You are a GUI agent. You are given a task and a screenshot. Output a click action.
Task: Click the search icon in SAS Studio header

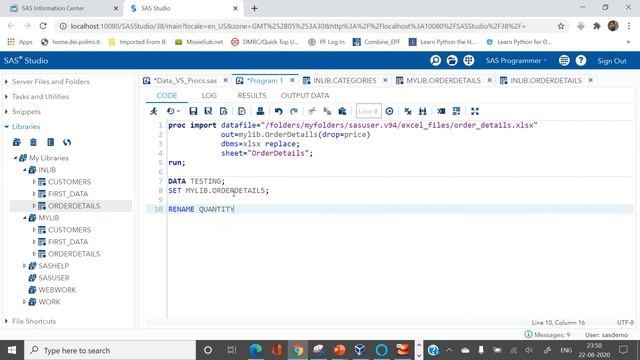(435, 61)
